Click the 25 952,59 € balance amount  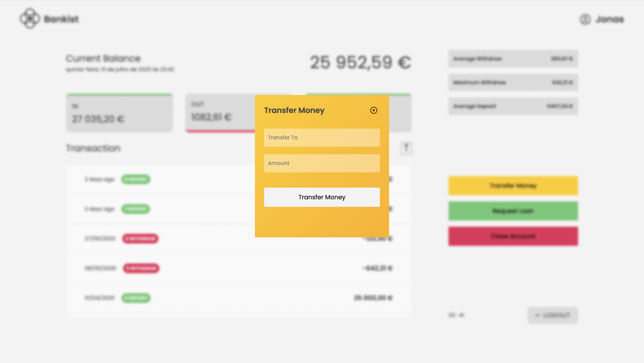pyautogui.click(x=361, y=62)
